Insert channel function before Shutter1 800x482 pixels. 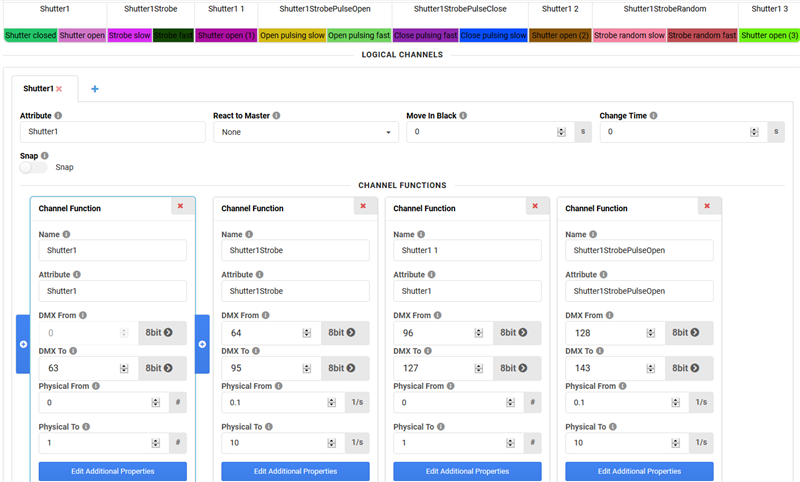(23, 344)
